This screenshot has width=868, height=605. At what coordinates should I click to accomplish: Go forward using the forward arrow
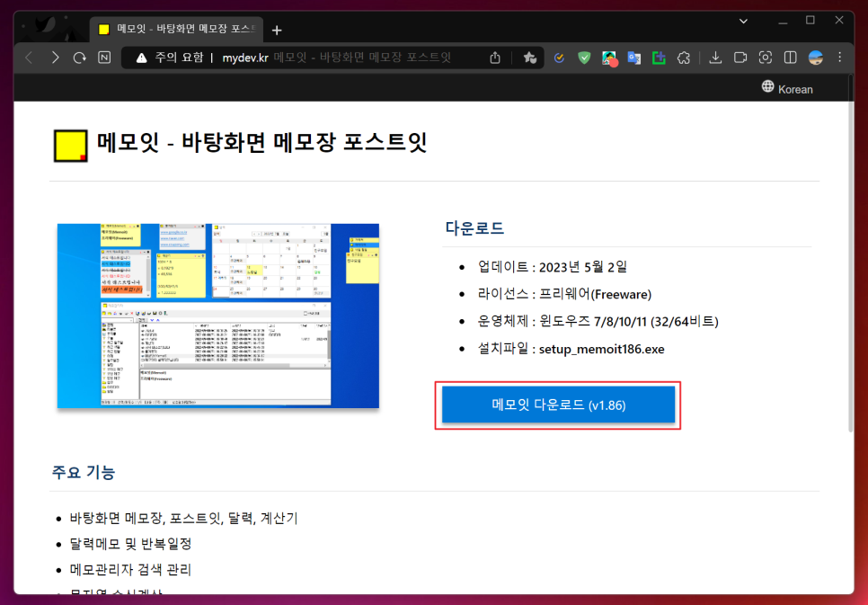click(55, 58)
